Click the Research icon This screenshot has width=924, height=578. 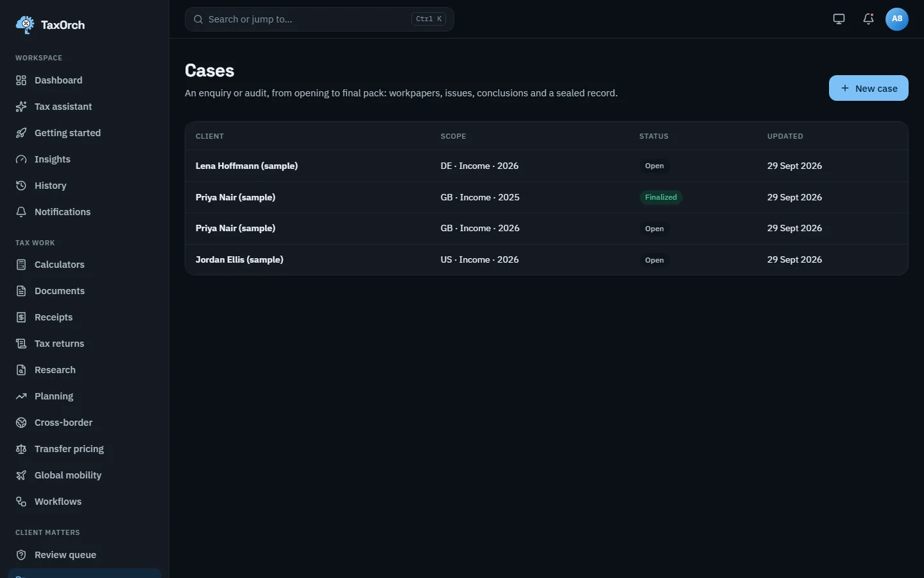21,370
